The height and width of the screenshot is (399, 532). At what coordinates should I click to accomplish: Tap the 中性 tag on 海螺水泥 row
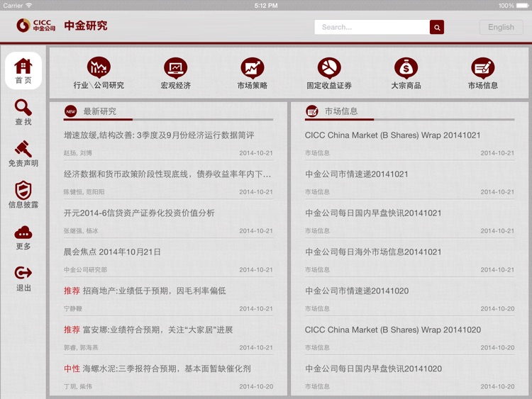click(72, 369)
